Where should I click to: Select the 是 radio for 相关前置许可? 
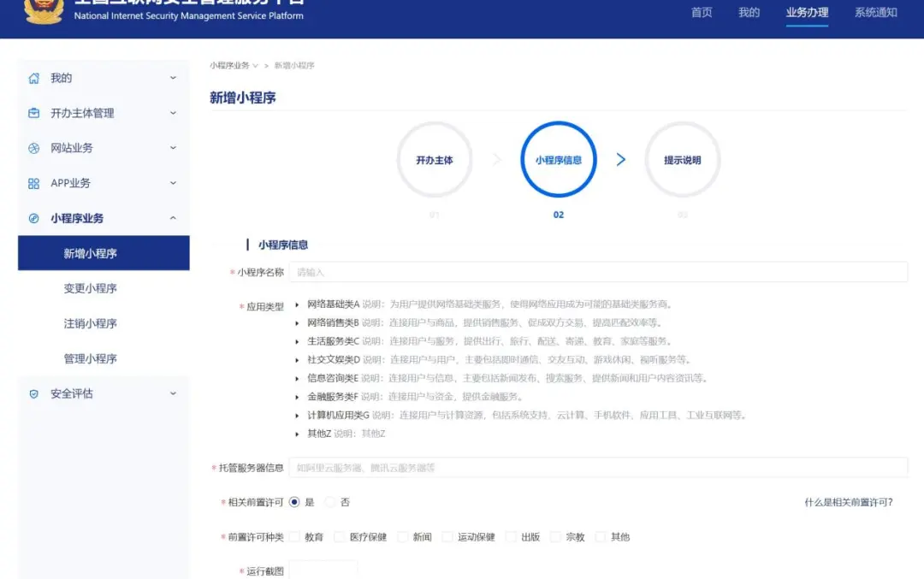294,502
